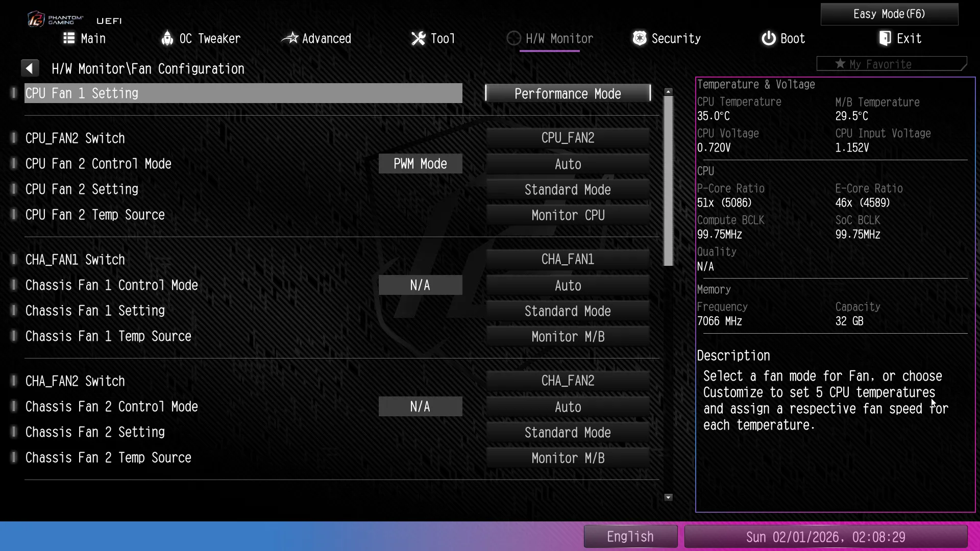Open the CPU Fan 2 Temp Source dropdown

[568, 215]
